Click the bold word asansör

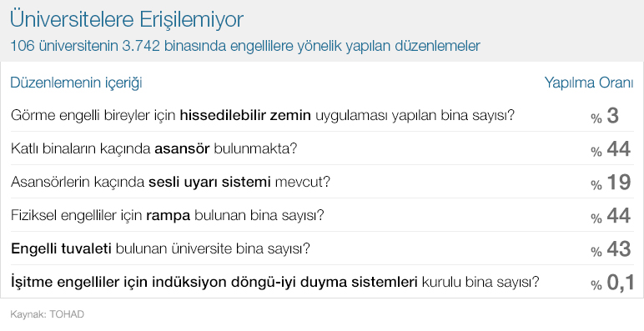(182, 148)
